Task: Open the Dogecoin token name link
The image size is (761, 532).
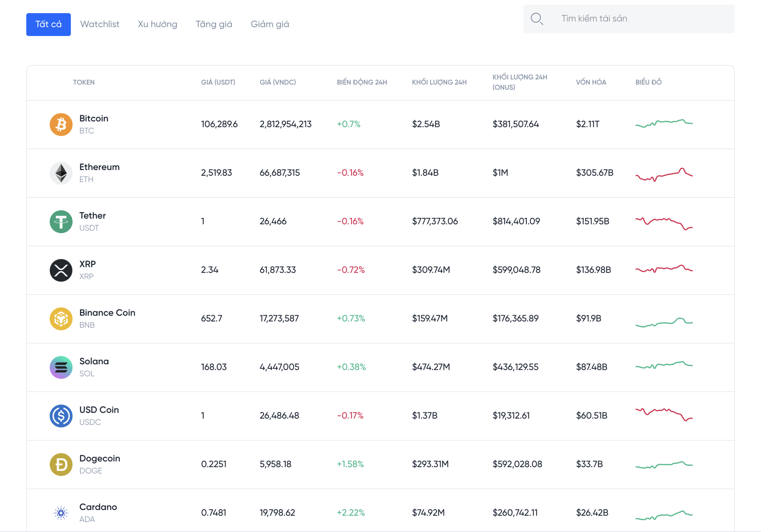Action: pos(100,459)
